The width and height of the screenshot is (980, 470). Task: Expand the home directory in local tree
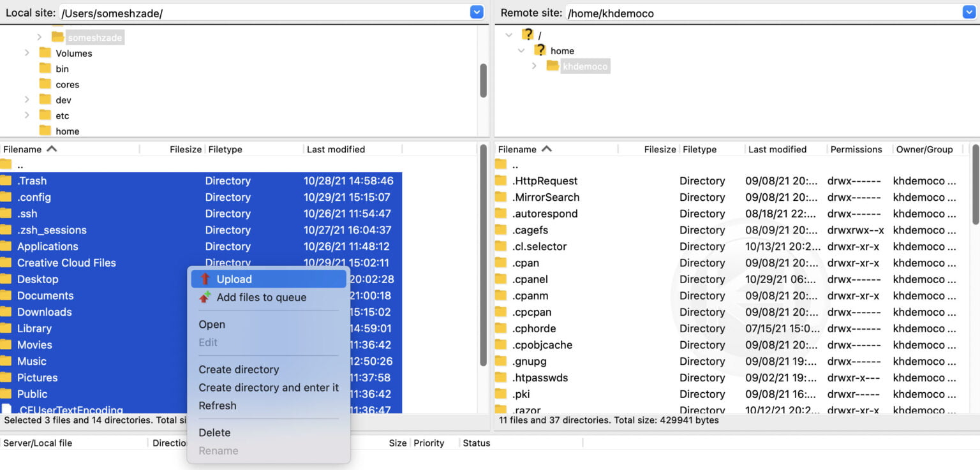tap(29, 131)
